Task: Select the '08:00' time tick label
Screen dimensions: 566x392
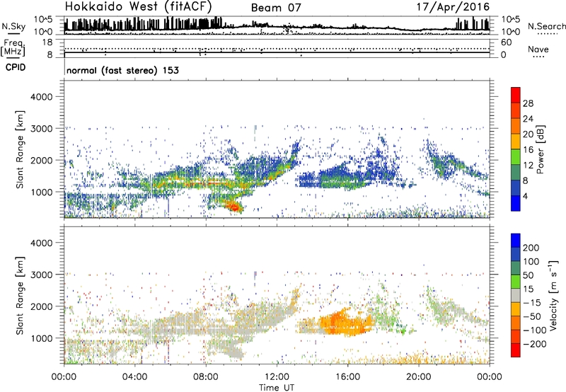Action: [x=206, y=377]
